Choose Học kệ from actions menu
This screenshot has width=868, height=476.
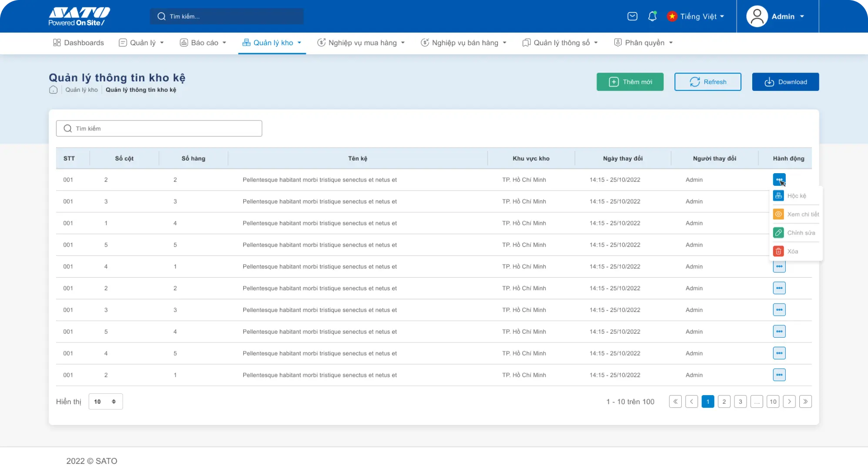pyautogui.click(x=796, y=196)
